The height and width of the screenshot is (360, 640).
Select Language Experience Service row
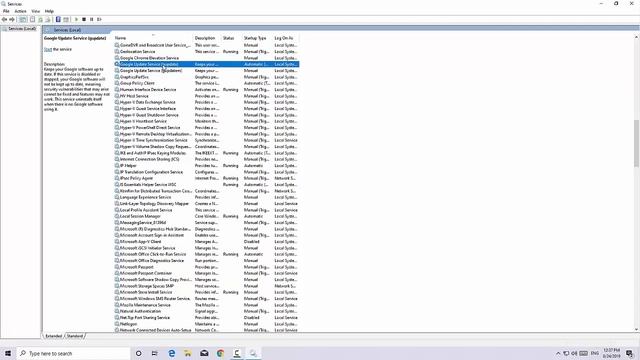pos(207,197)
